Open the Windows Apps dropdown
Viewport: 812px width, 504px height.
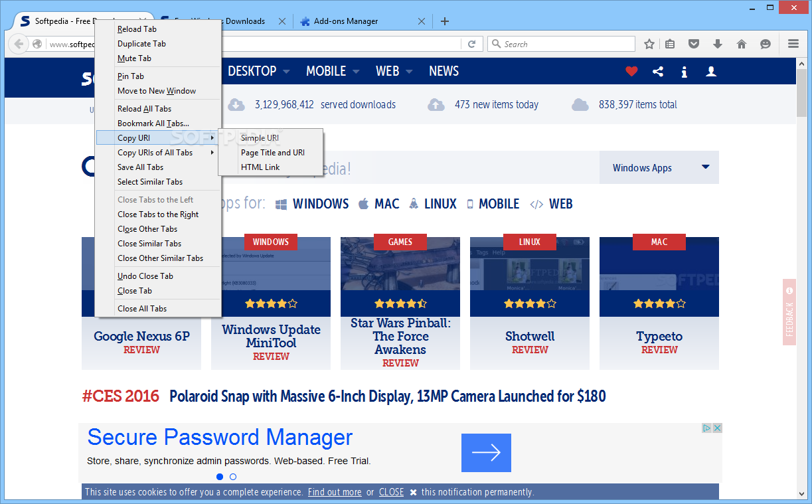tap(659, 167)
